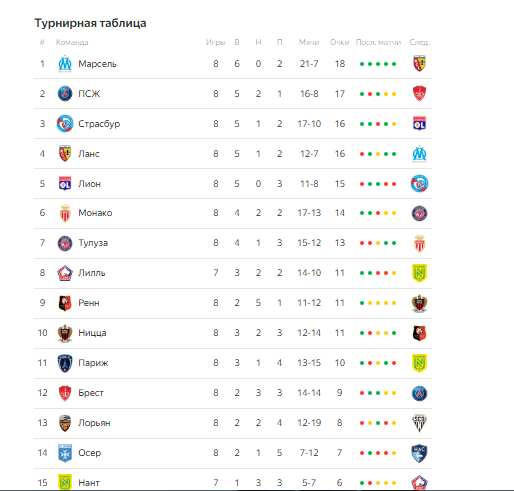This screenshot has width=514, height=491.
Task: Click the Очки column header
Action: (339, 42)
